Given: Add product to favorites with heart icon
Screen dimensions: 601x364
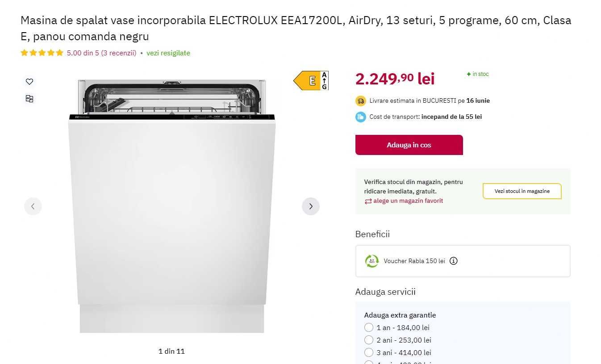Looking at the screenshot, I should (29, 82).
